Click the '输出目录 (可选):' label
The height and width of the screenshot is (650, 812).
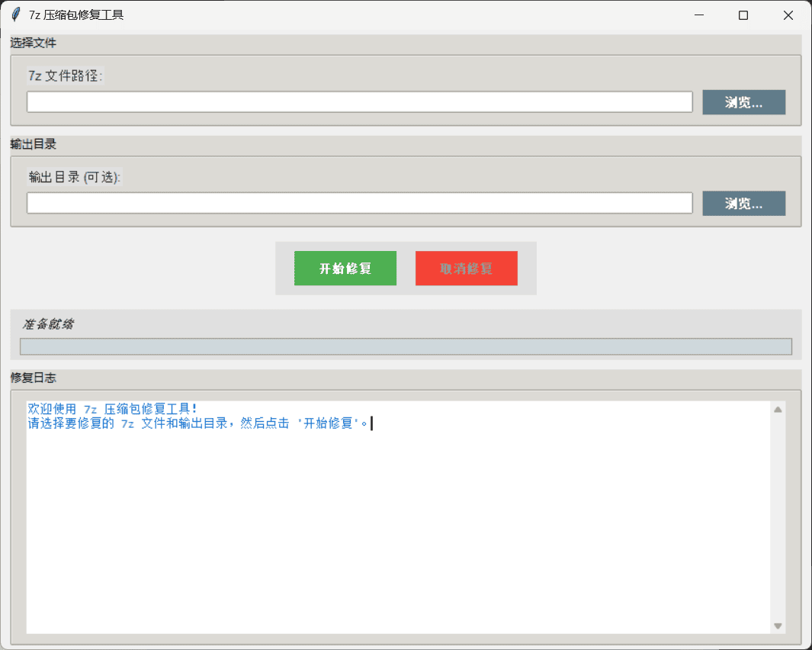(x=75, y=177)
